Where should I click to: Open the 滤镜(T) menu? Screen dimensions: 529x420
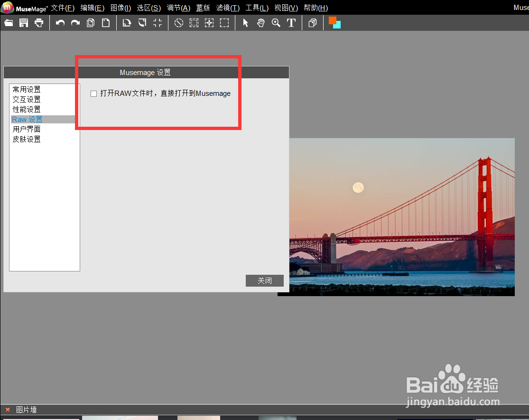228,8
